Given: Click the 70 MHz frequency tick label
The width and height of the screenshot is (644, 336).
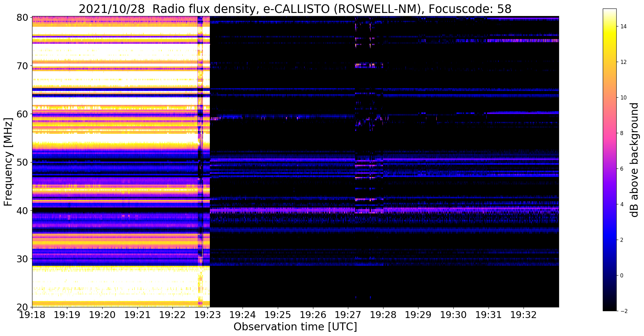Looking at the screenshot, I should 22,66.
